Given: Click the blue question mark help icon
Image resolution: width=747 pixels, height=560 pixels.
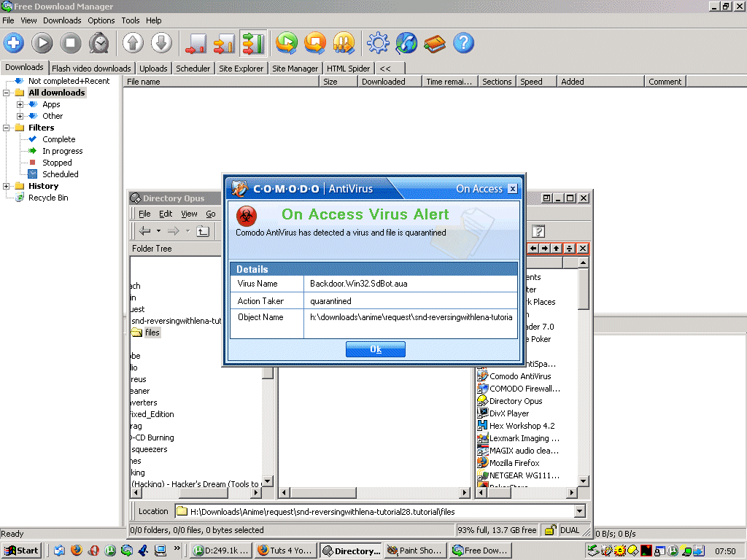Looking at the screenshot, I should click(463, 43).
